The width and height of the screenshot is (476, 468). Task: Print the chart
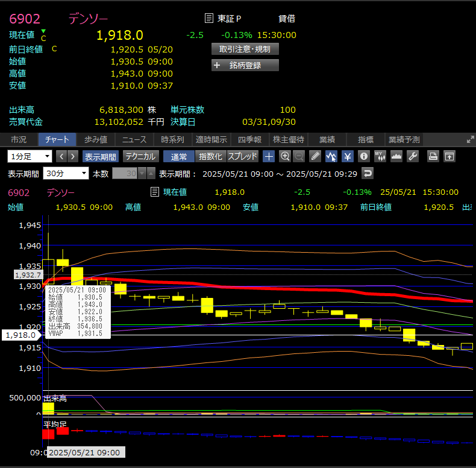click(x=433, y=157)
